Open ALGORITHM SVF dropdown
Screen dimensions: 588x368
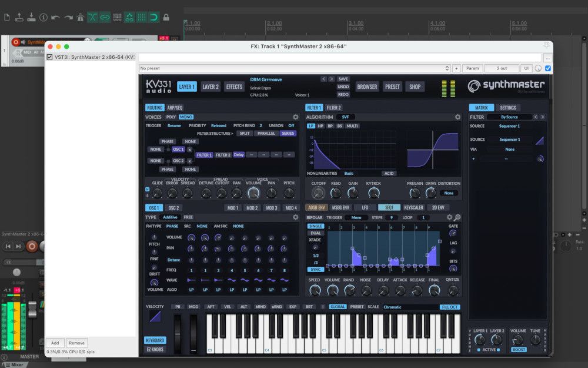tap(345, 117)
